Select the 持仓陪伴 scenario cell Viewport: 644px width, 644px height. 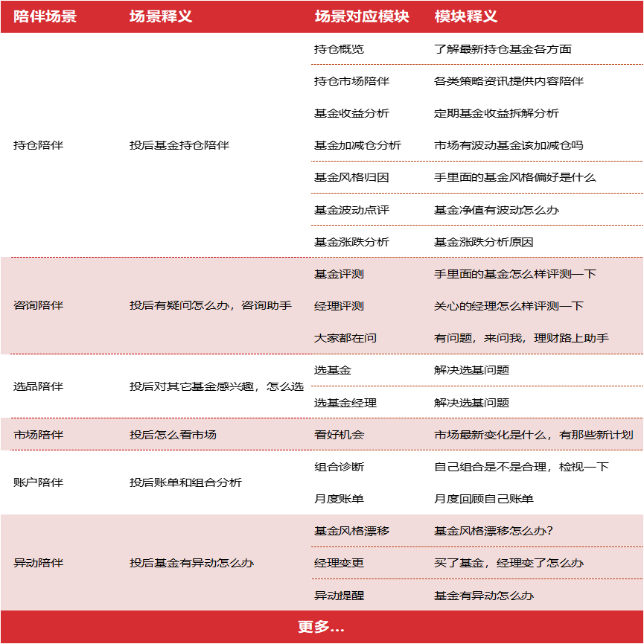pyautogui.click(x=38, y=145)
